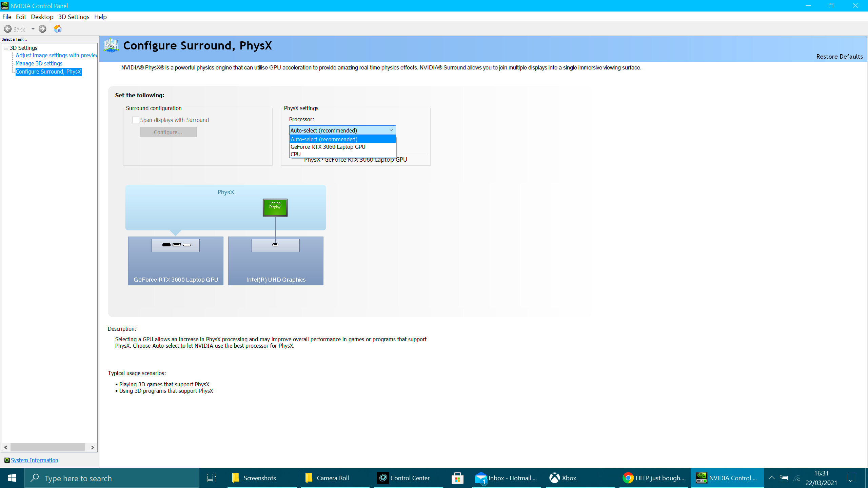Switch to Chrome HELP just bought window
The image size is (868, 488).
[x=654, y=478]
